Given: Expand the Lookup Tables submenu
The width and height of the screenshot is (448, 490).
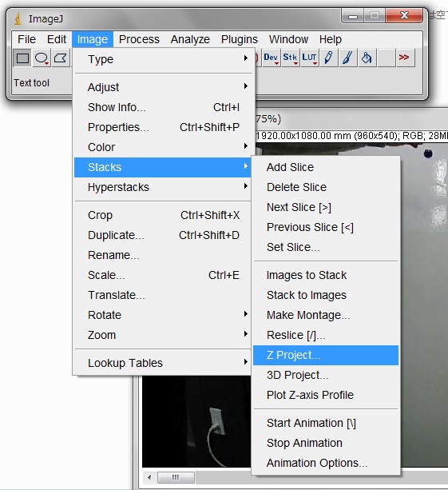Looking at the screenshot, I should coord(162,363).
